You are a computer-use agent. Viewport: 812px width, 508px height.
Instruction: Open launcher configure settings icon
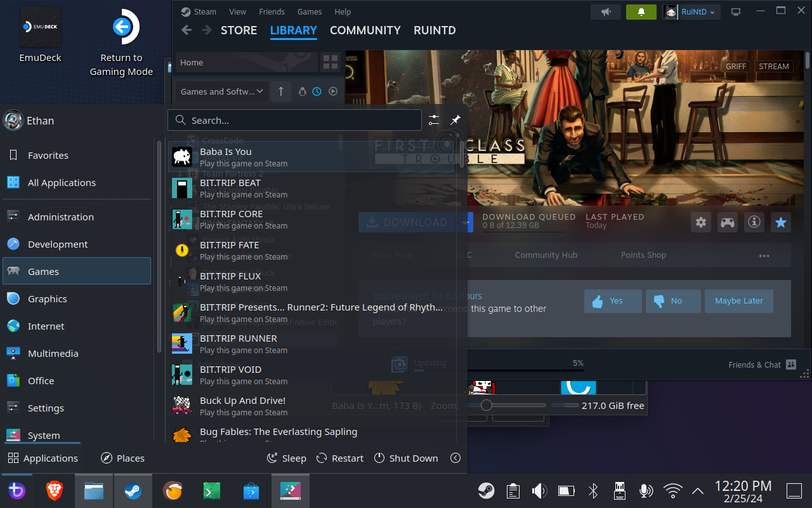434,120
